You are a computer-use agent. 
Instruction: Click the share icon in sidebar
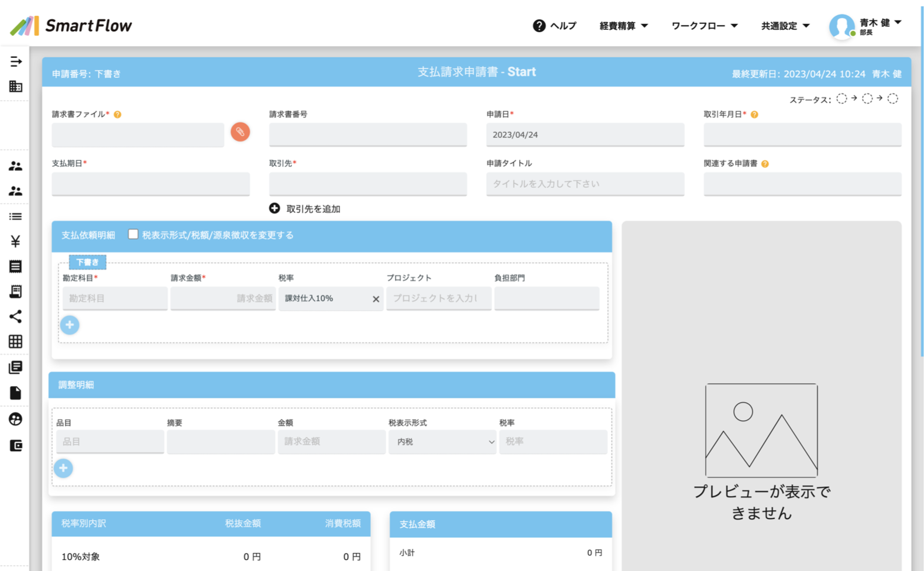pos(16,317)
